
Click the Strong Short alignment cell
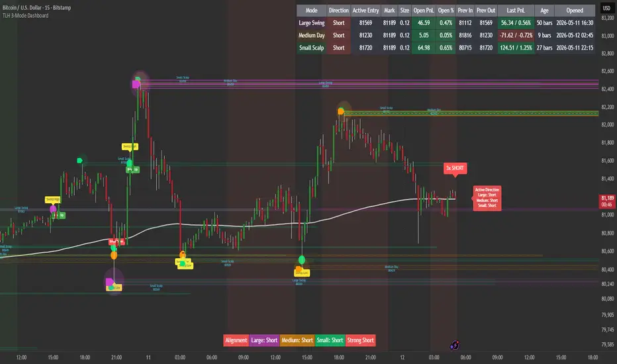tap(360, 340)
